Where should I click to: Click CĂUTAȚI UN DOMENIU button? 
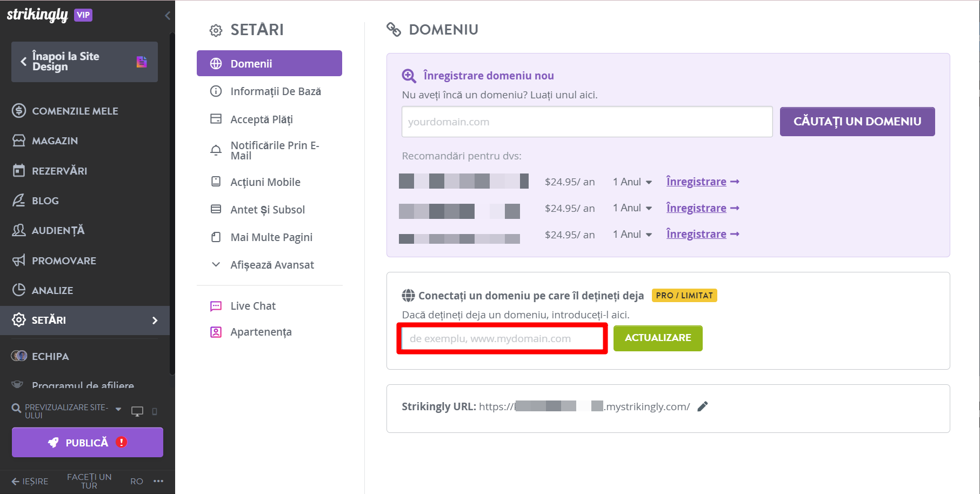coord(857,122)
